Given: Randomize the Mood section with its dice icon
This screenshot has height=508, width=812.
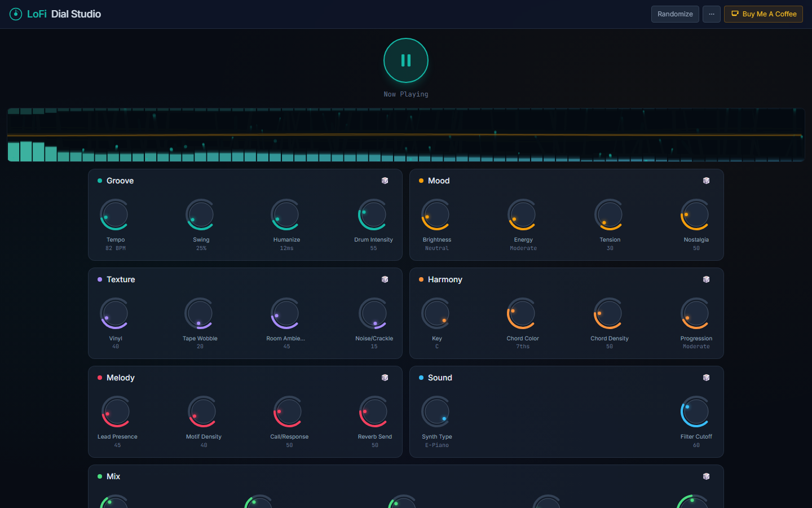Looking at the screenshot, I should point(706,181).
